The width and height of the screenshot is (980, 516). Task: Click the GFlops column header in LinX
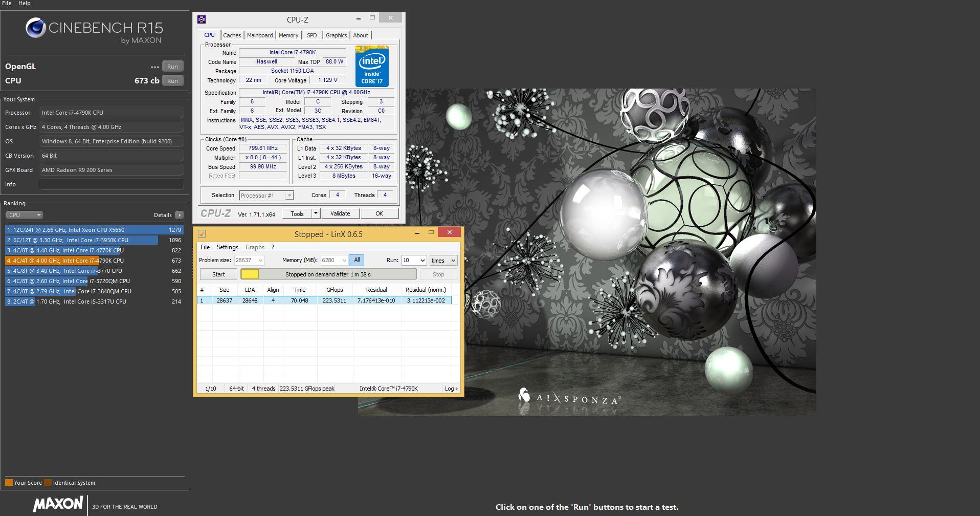(335, 290)
